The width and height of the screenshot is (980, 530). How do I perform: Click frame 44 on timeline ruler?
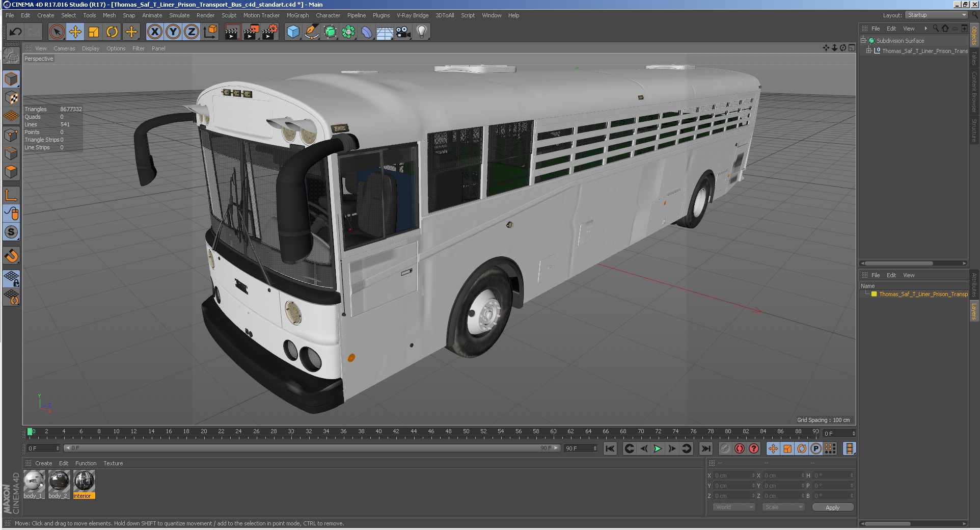pos(414,433)
